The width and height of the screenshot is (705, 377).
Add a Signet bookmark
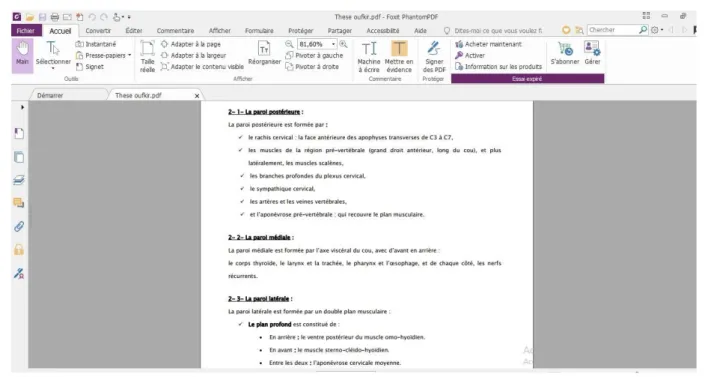90,67
